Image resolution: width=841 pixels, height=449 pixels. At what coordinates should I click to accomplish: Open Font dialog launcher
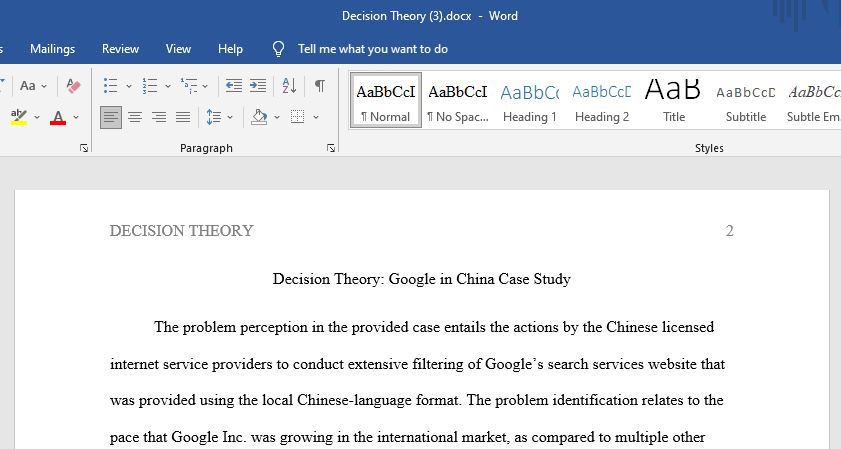[84, 148]
